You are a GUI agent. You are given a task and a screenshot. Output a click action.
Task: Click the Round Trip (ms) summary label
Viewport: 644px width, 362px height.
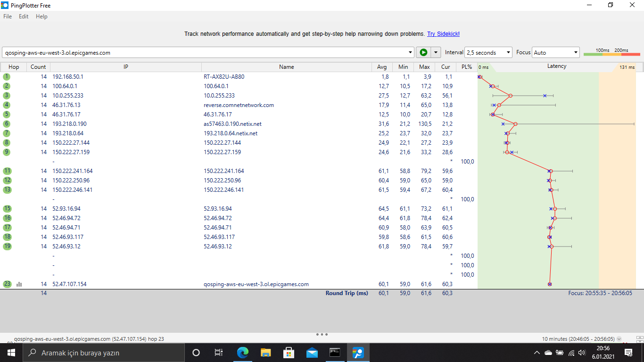347,293
